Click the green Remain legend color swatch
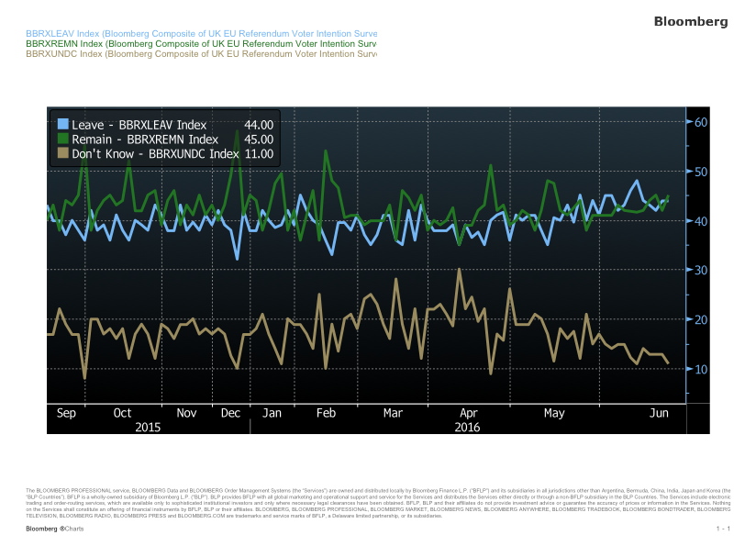Viewport: 756px width, 546px height. click(x=62, y=139)
